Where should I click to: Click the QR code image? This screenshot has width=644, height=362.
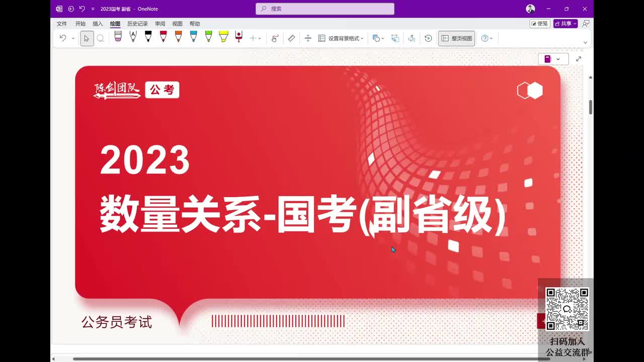pos(567,309)
